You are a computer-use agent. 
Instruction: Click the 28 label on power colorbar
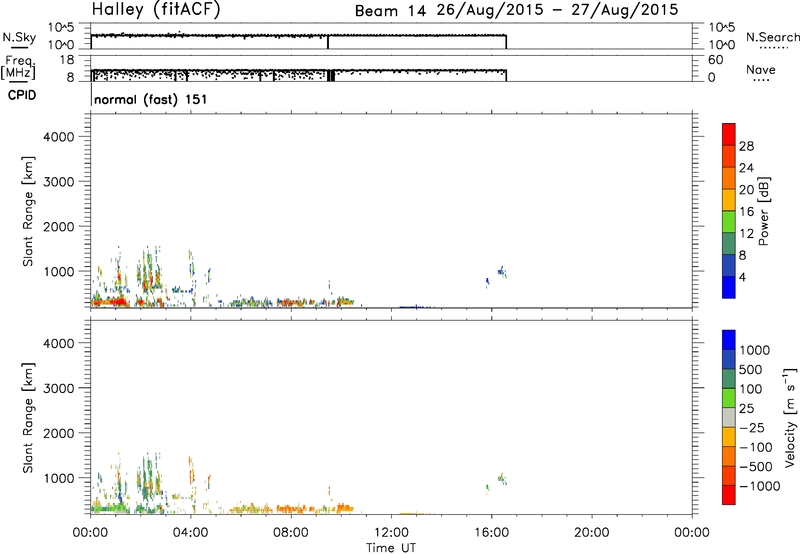pyautogui.click(x=746, y=146)
